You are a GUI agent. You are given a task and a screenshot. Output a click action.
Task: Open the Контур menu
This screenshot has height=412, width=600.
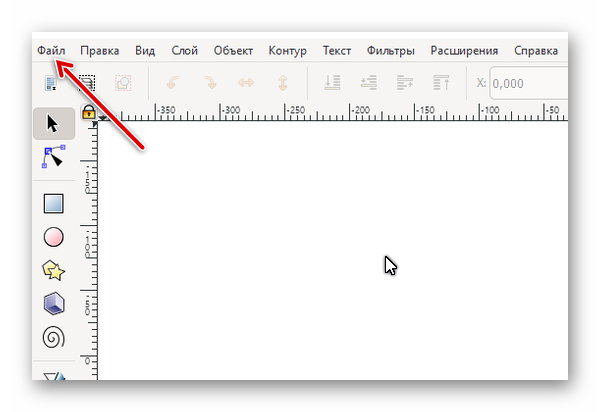tap(287, 50)
